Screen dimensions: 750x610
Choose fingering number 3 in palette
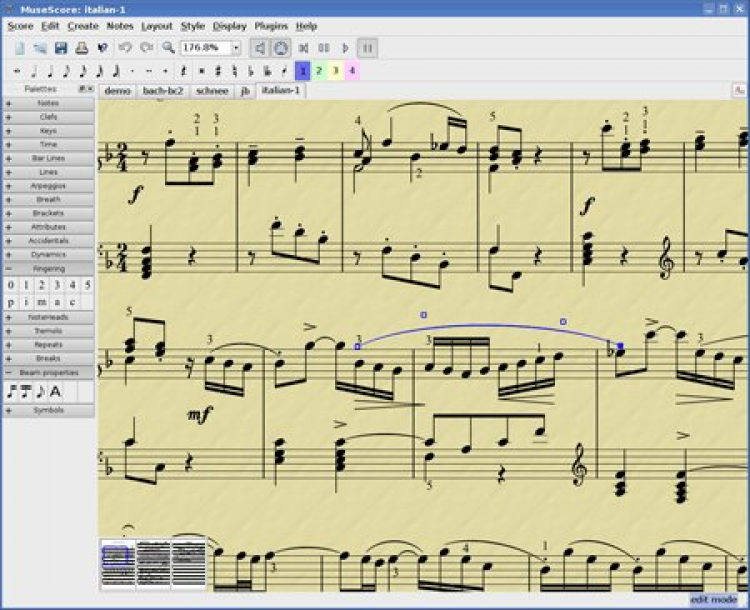click(57, 285)
